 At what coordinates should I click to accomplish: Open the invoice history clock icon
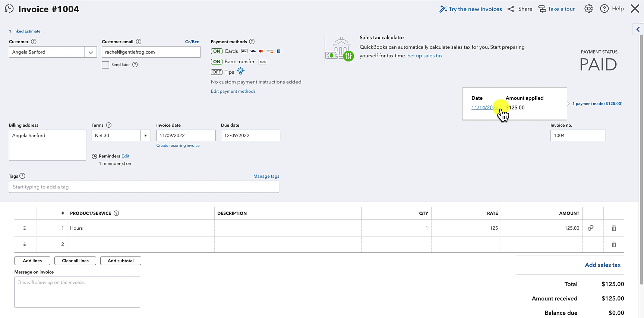tap(9, 9)
